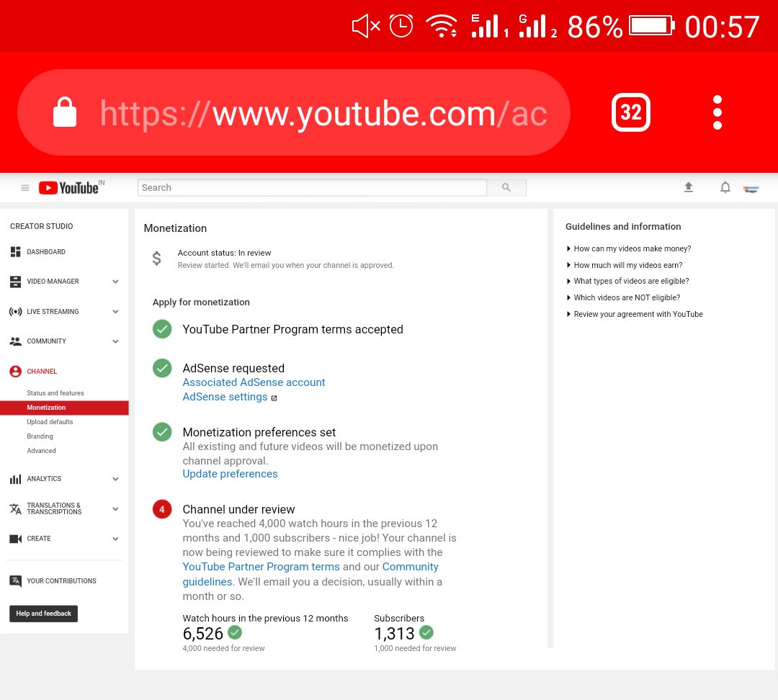Click the YouTube logo
Viewport: 778px width, 700px height.
coord(68,187)
